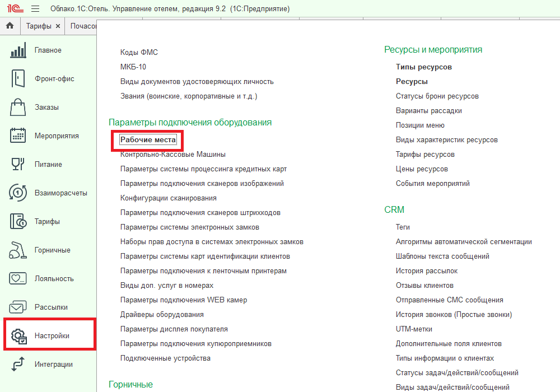
Task: Click the 1C logo icon
Action: pos(15,8)
